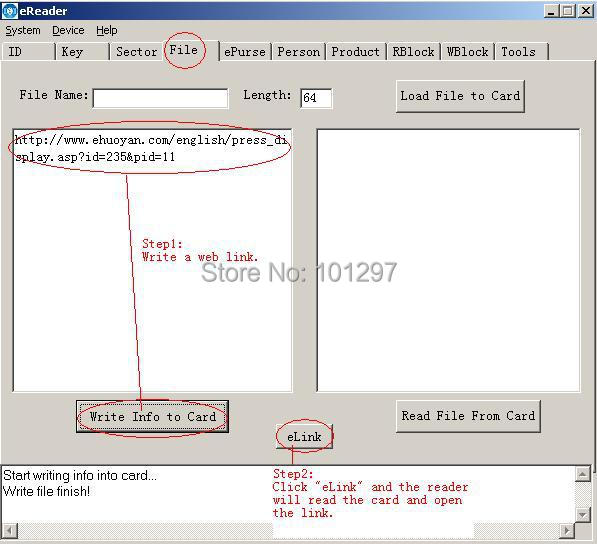Click the eReader app icon in title bar

[x=10, y=11]
